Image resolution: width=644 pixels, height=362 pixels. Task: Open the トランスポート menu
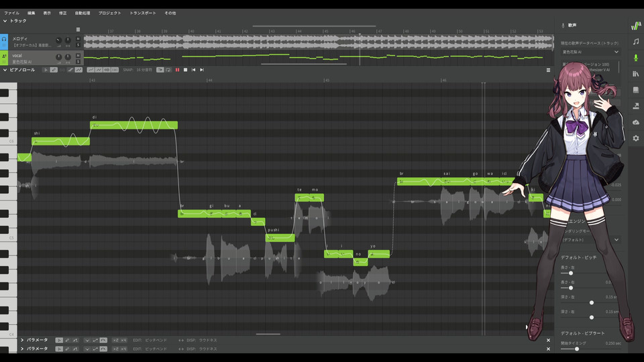pyautogui.click(x=142, y=13)
